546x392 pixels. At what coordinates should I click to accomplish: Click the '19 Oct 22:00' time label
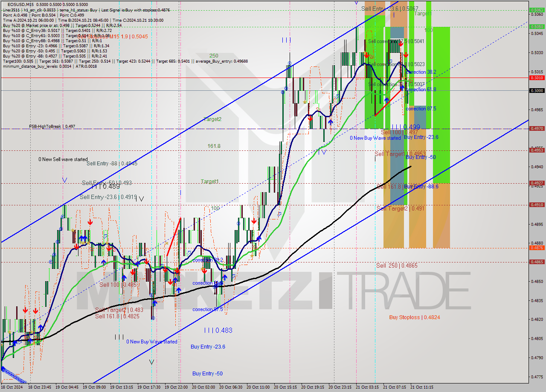(176, 387)
